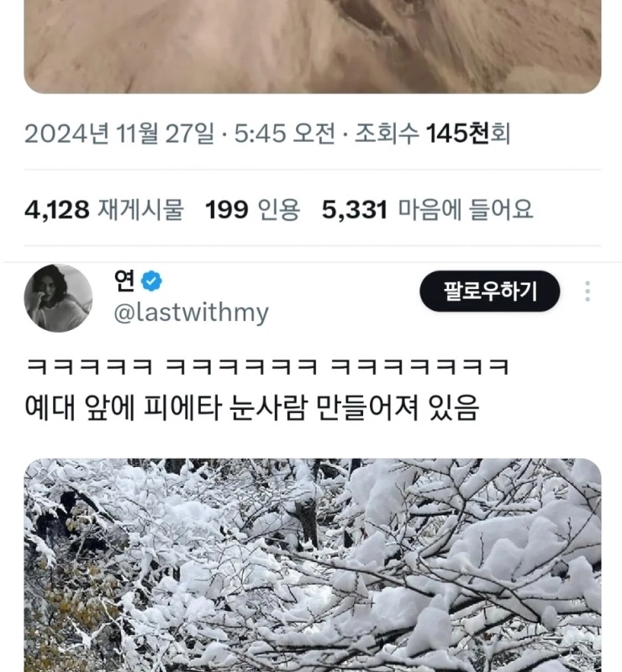Click the 팔로우하기 follow button
Screen dimensions: 622x672
click(x=489, y=291)
